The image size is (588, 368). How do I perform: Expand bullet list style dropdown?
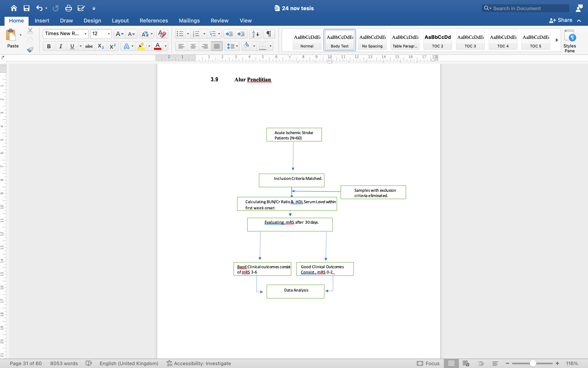[188, 34]
